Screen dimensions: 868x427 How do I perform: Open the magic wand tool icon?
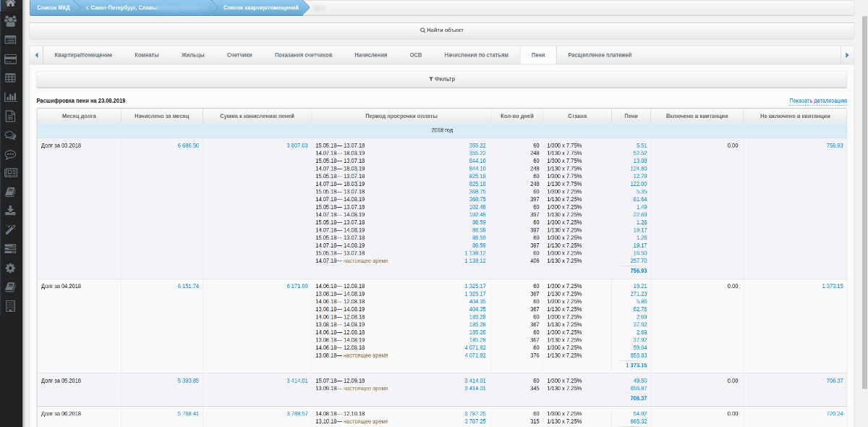click(10, 229)
